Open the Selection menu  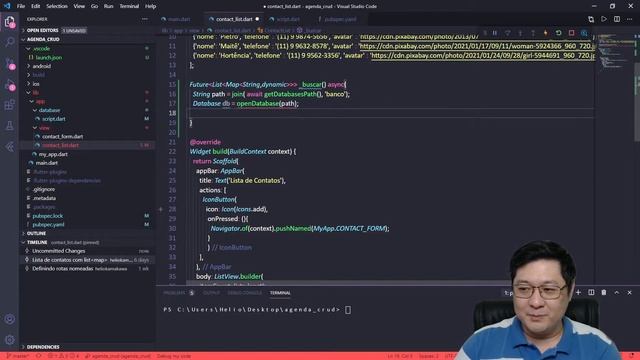point(57,6)
